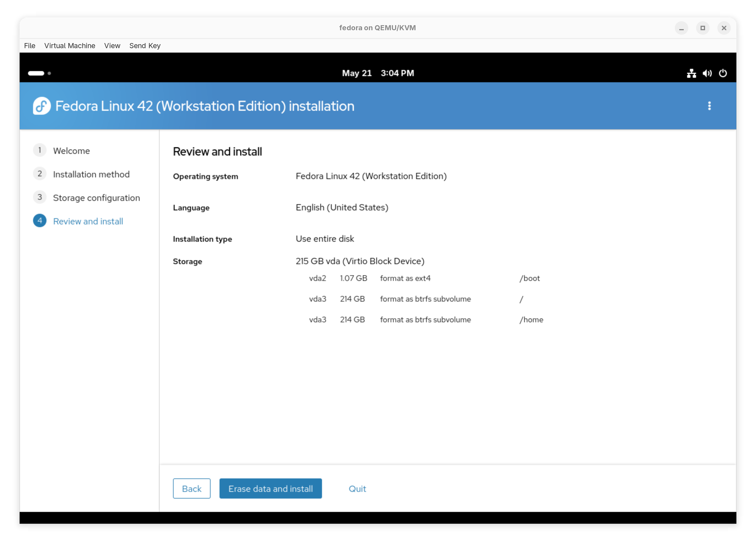Click the Fedora logo in header

click(x=42, y=106)
